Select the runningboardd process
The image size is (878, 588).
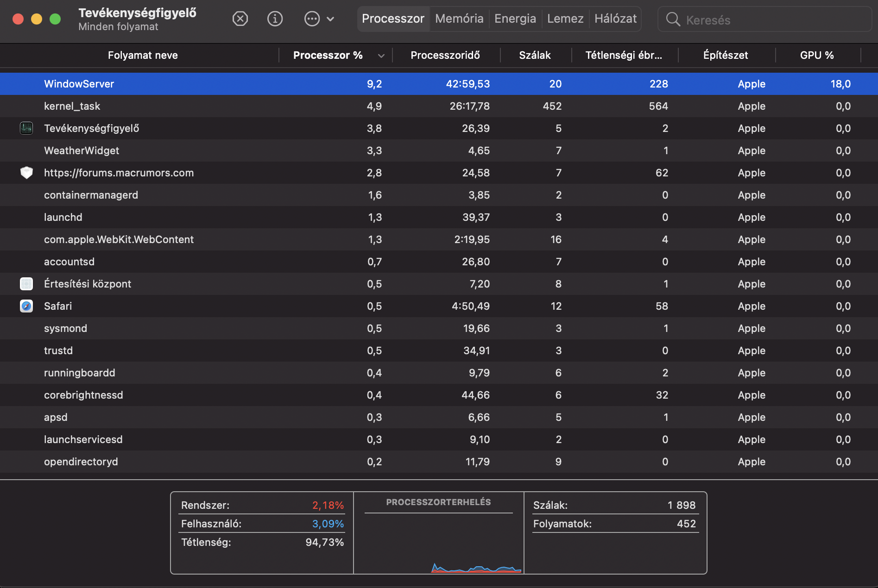[79, 373]
